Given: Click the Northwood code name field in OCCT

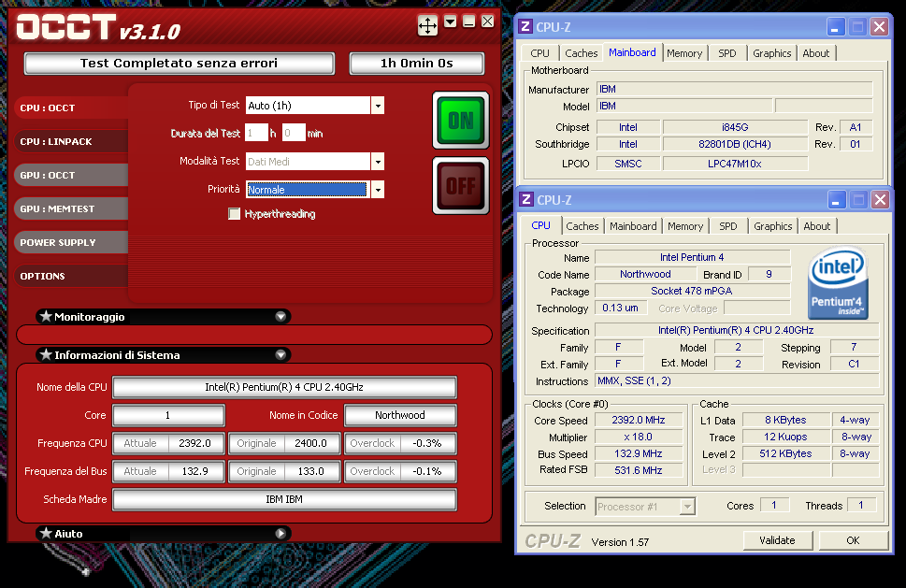Looking at the screenshot, I should tap(400, 415).
